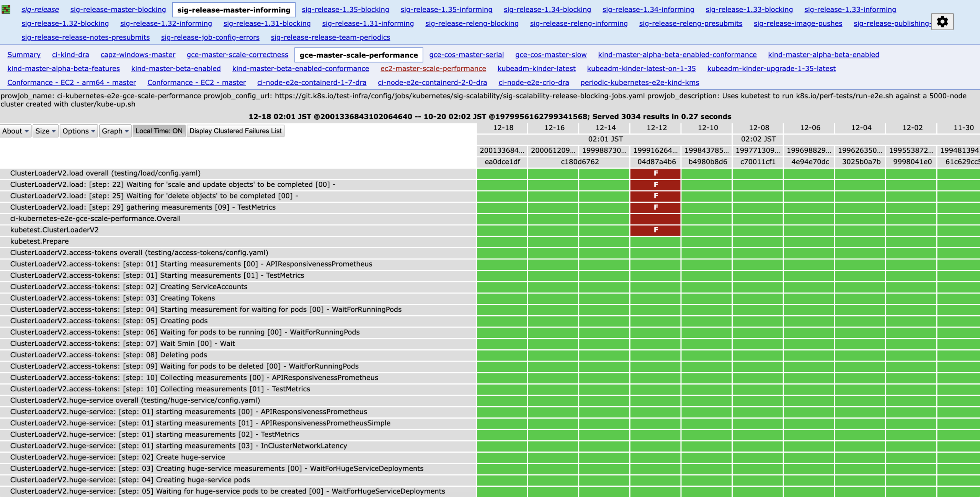Open Conformance - EC2 - arm64 - master job
This screenshot has height=497, width=980.
[71, 82]
